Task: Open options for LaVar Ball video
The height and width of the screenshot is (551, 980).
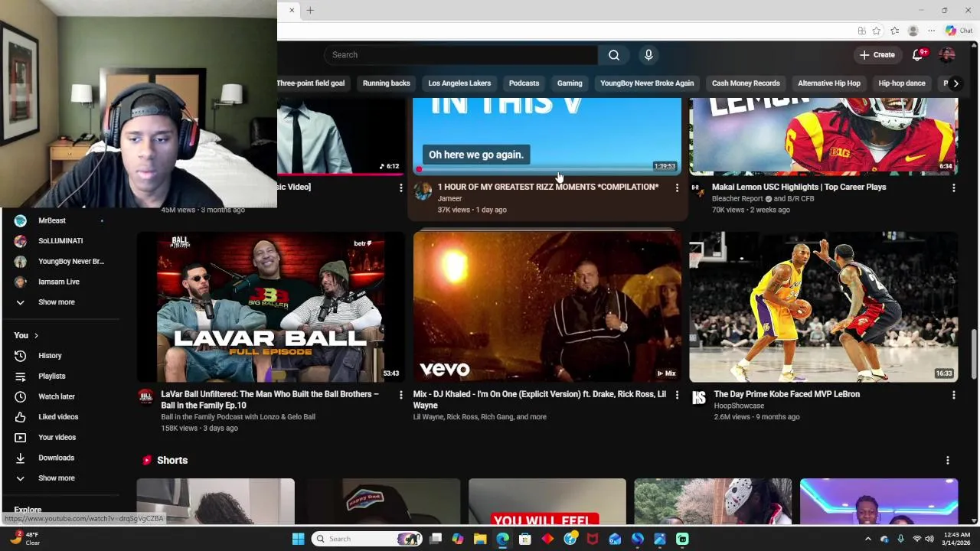Action: click(x=400, y=395)
